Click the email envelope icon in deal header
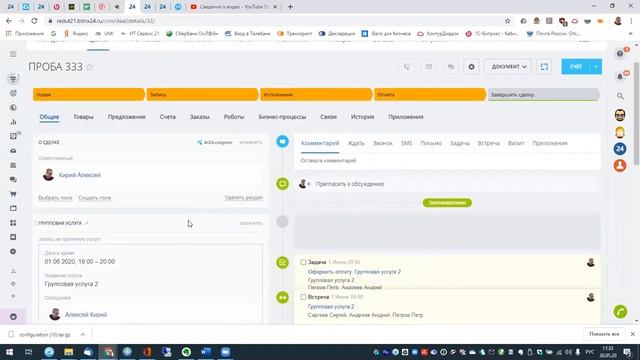This screenshot has width=640, height=360. coord(429,67)
